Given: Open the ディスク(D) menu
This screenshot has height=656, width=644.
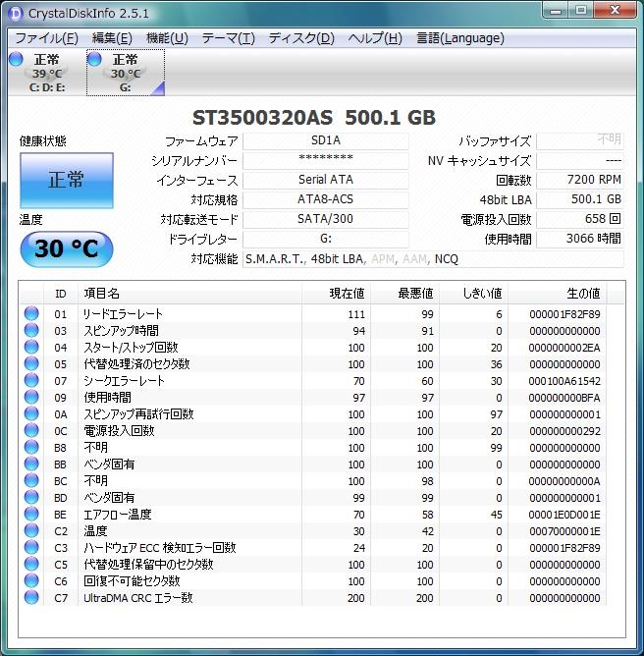Looking at the screenshot, I should pyautogui.click(x=301, y=38).
